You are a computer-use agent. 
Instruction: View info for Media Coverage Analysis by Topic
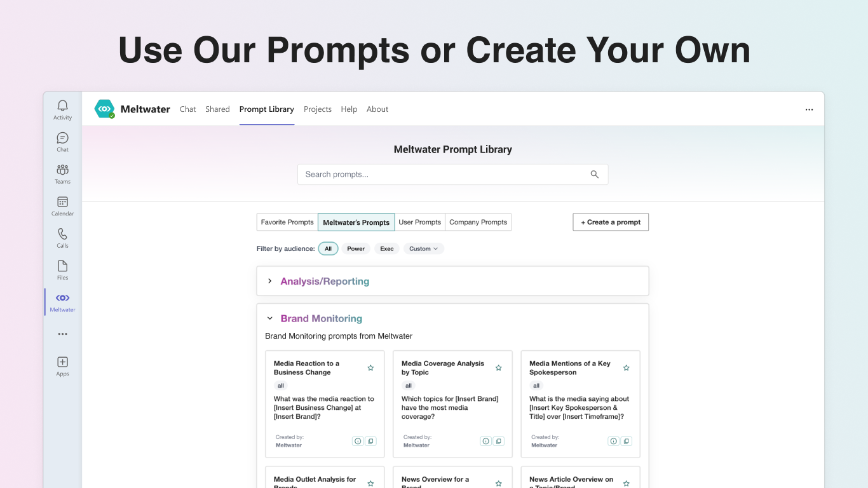coord(485,440)
